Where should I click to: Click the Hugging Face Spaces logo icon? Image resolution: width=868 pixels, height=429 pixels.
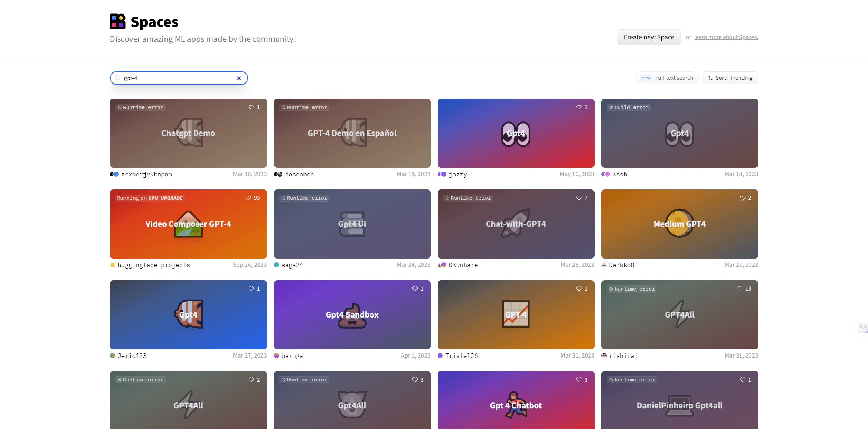click(117, 22)
